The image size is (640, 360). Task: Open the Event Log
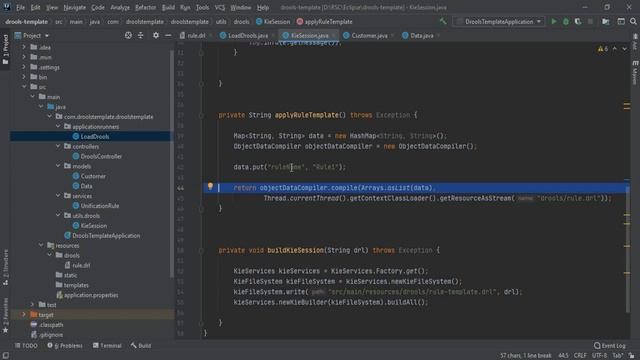click(x=610, y=346)
